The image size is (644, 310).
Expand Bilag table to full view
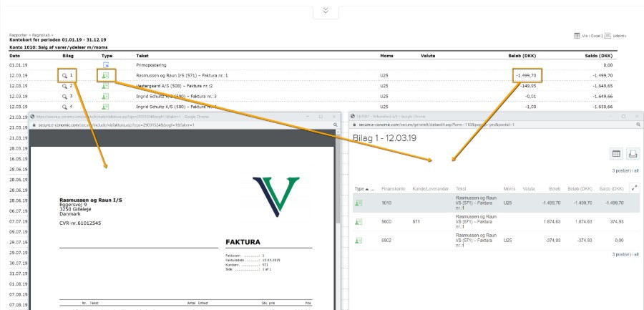[634, 188]
